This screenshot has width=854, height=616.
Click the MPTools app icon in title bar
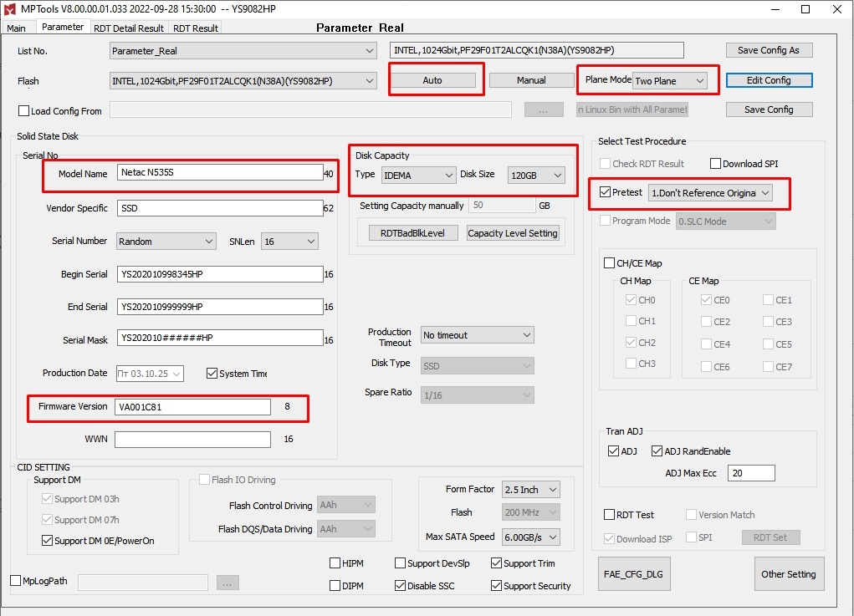click(x=9, y=9)
